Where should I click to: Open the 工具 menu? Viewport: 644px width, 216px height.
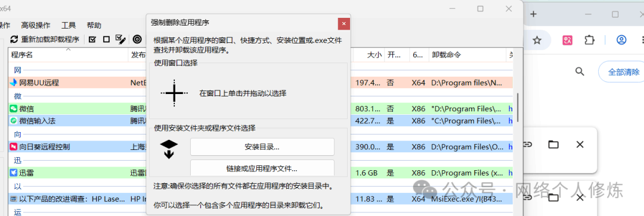click(x=69, y=26)
